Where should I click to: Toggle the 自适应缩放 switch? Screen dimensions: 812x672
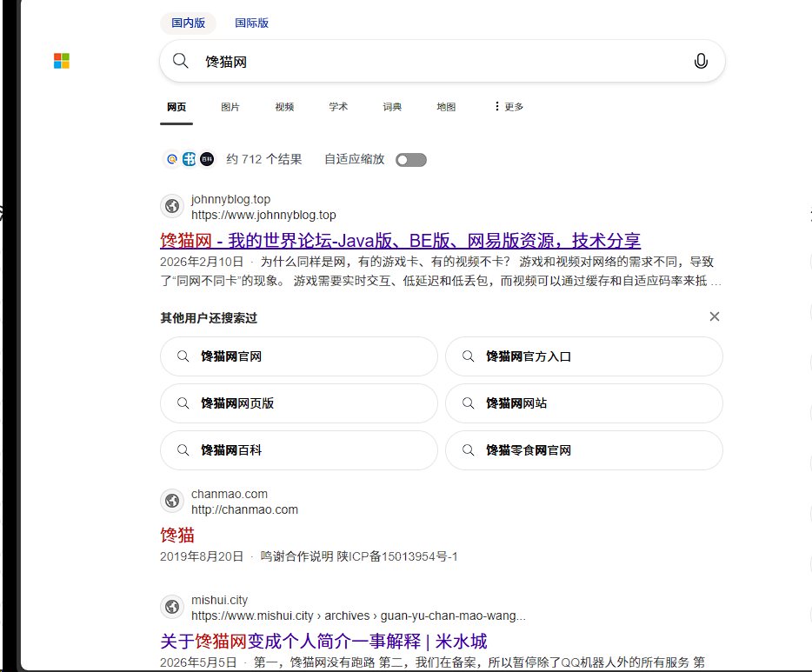point(411,160)
